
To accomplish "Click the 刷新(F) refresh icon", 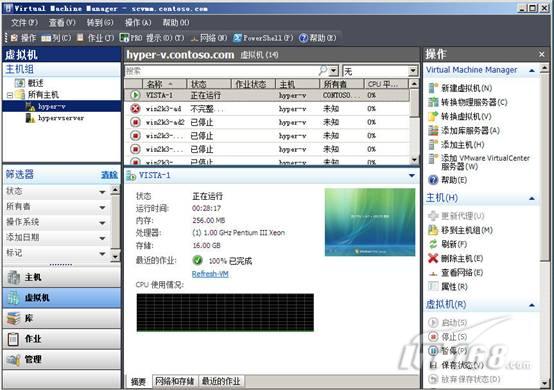I will (x=433, y=244).
